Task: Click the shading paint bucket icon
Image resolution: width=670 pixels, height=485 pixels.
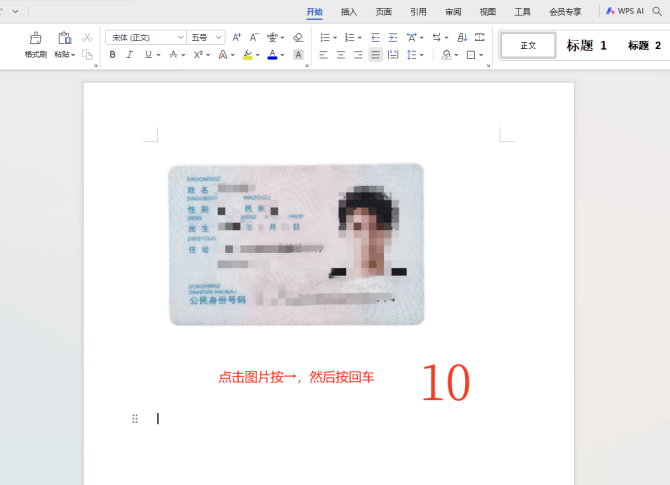Action: 447,55
